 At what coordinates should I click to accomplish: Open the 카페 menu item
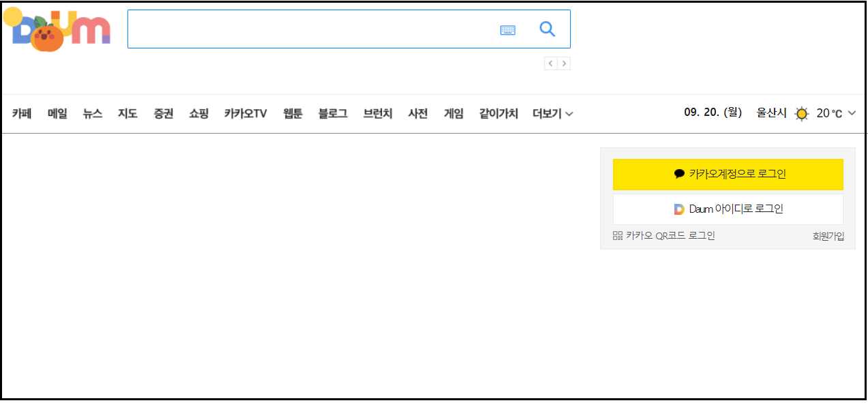pos(22,114)
